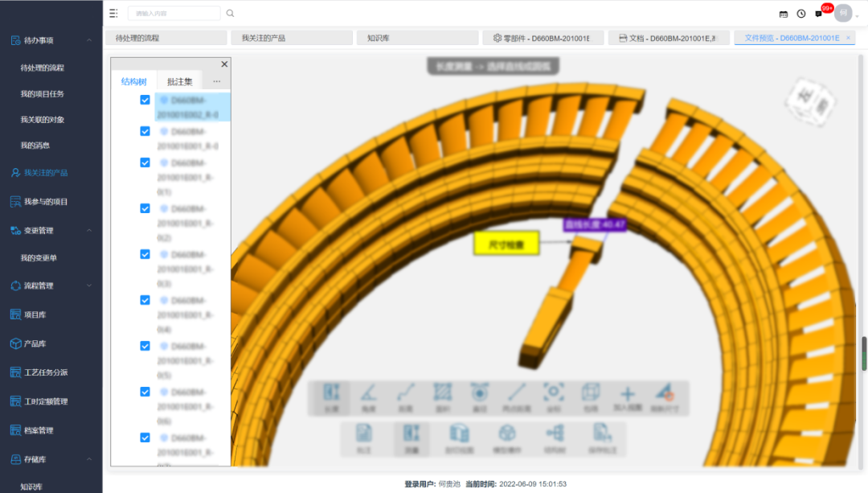Uncheck the 201001E001_R-0(2) node checkbox
Viewport: 868px width, 493px height.
145,208
